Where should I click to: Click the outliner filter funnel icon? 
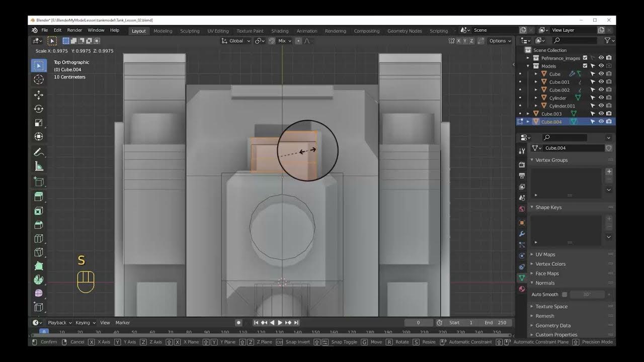pos(607,40)
